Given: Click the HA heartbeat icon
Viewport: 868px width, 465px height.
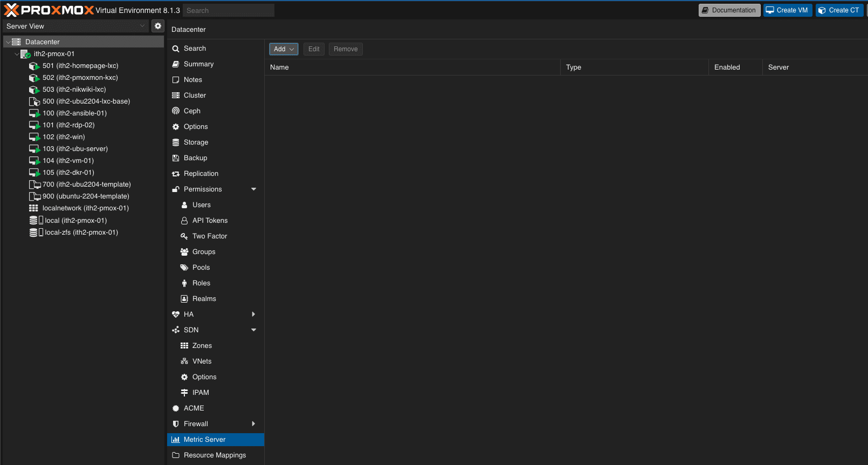Looking at the screenshot, I should pyautogui.click(x=176, y=314).
